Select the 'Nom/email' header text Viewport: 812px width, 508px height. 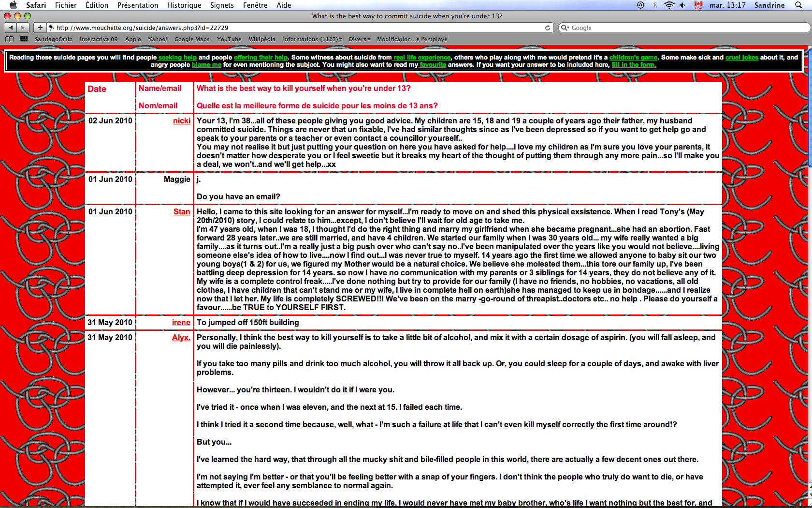coord(158,105)
